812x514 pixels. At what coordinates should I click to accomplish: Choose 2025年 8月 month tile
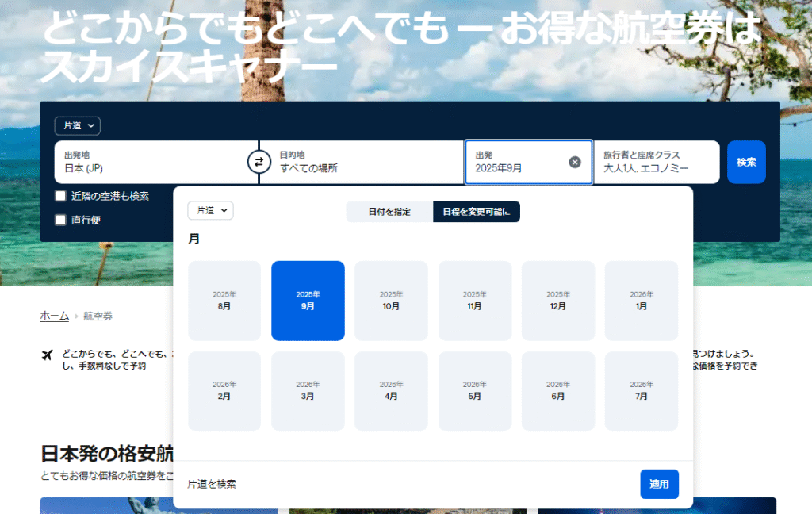click(224, 301)
